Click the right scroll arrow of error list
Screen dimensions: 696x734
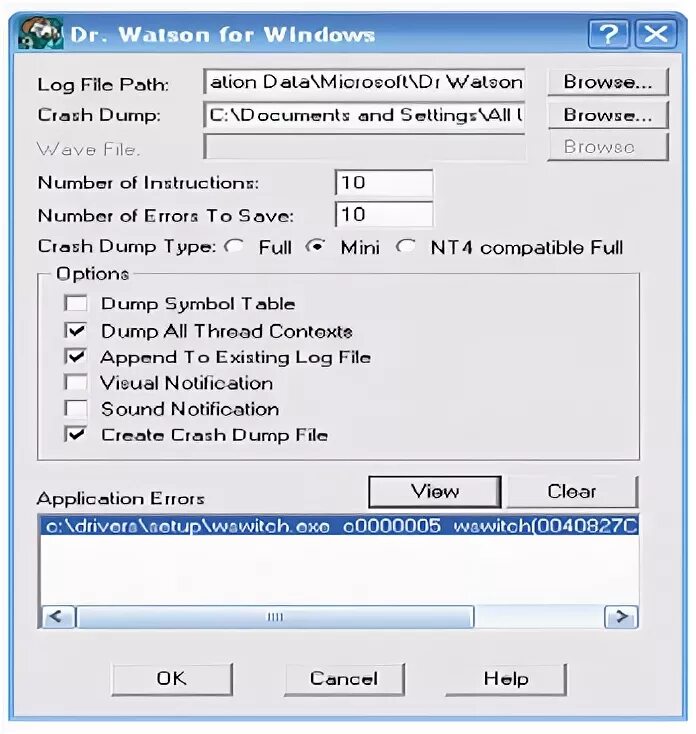pyautogui.click(x=621, y=617)
